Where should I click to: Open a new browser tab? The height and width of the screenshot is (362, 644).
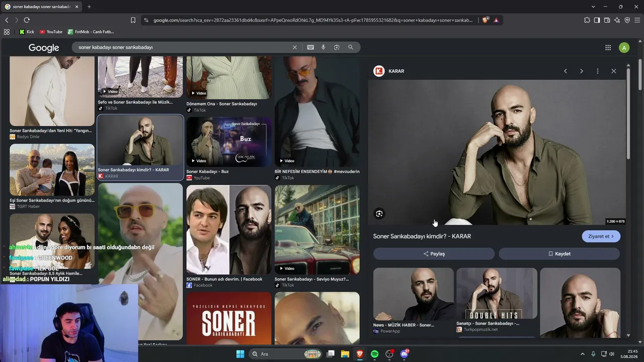[x=89, y=7]
